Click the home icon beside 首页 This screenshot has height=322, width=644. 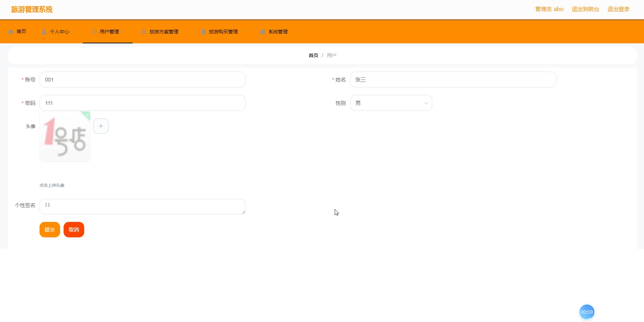click(11, 32)
